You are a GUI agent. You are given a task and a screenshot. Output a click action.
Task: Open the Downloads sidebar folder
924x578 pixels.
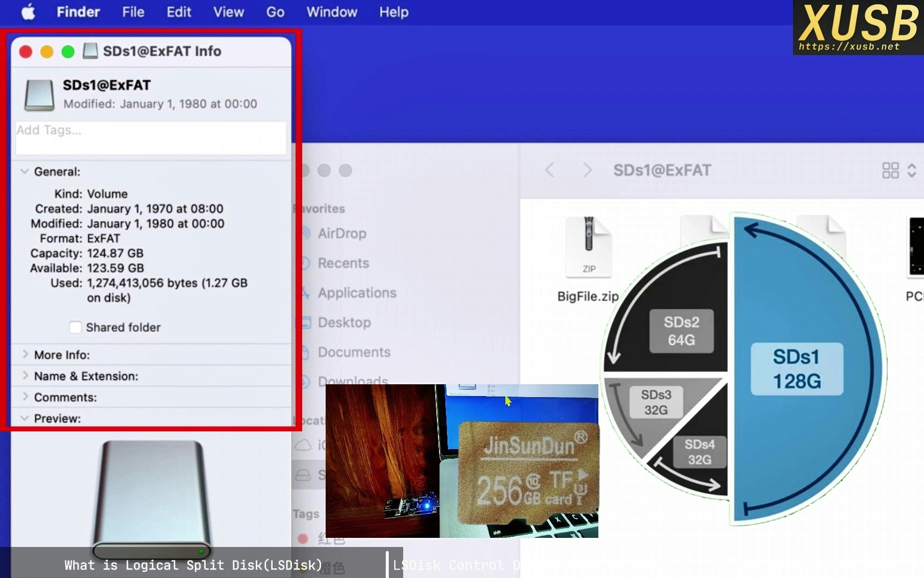[352, 381]
